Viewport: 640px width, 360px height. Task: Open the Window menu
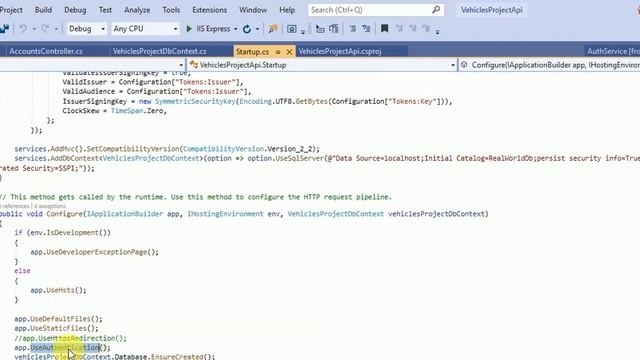[253, 10]
